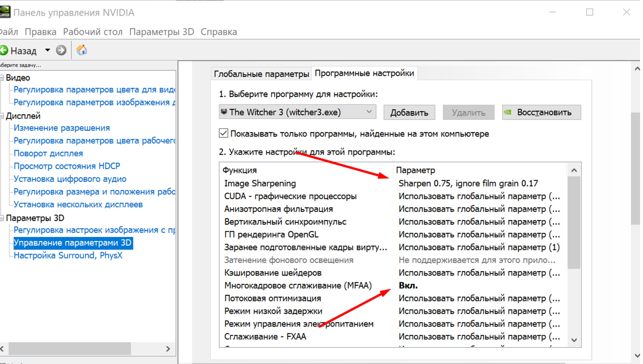Viewport: 643px width, 364px height.
Task: Open the Настройка Surround, PhysX link
Action: [68, 256]
